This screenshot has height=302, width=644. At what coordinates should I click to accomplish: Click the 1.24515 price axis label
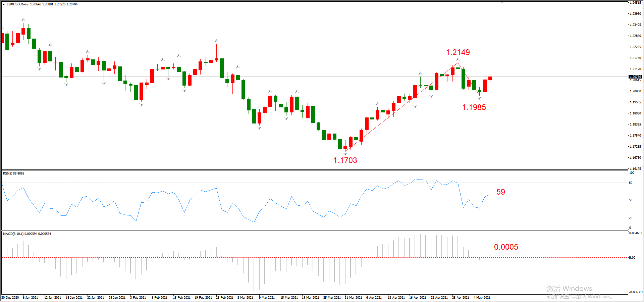(635, 3)
